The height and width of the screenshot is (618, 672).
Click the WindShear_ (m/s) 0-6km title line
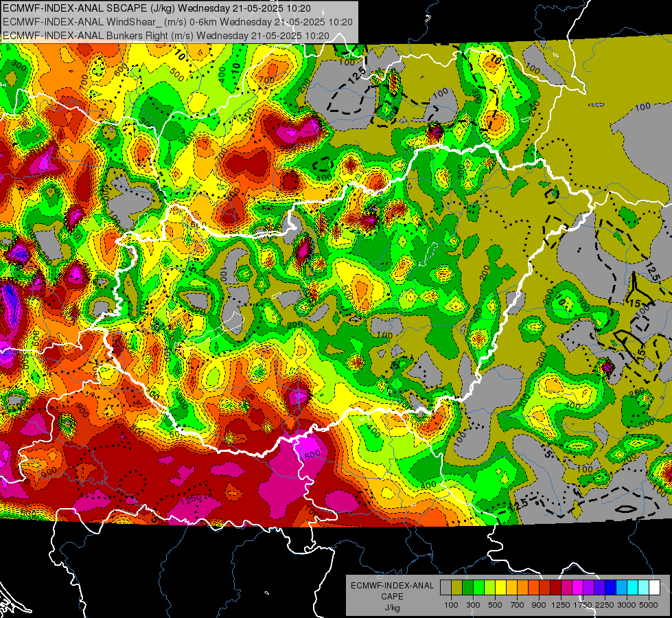[x=177, y=22]
